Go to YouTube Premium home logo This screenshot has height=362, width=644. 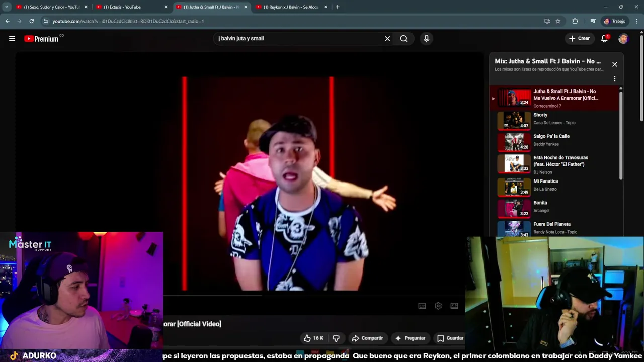tap(41, 39)
